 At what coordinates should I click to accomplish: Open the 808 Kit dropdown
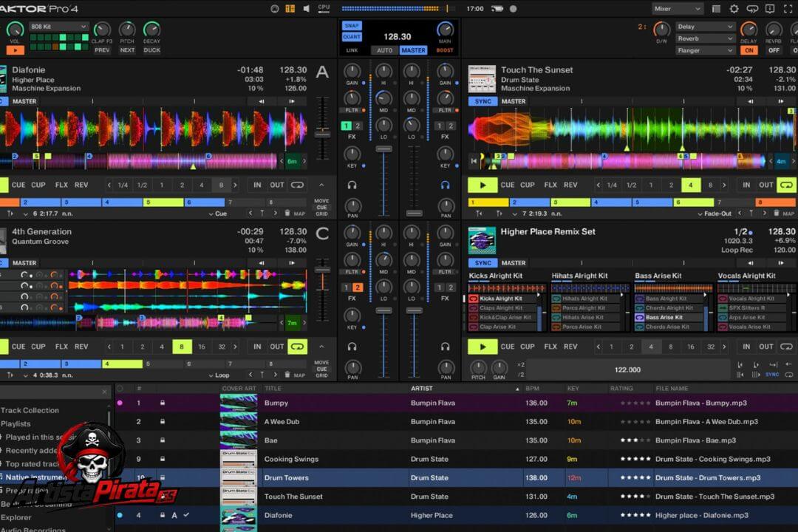pyautogui.click(x=58, y=27)
